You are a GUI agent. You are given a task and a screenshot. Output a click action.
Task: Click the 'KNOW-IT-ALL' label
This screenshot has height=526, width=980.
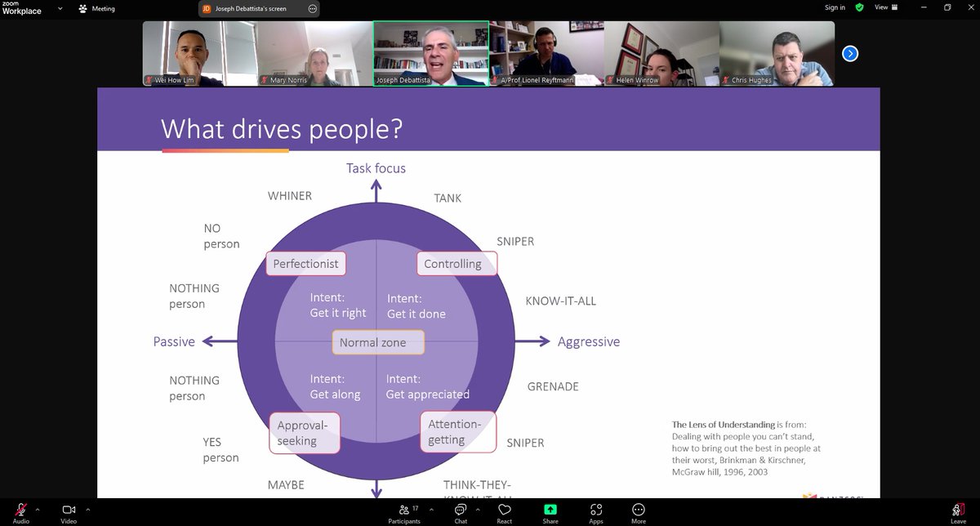[x=561, y=301]
